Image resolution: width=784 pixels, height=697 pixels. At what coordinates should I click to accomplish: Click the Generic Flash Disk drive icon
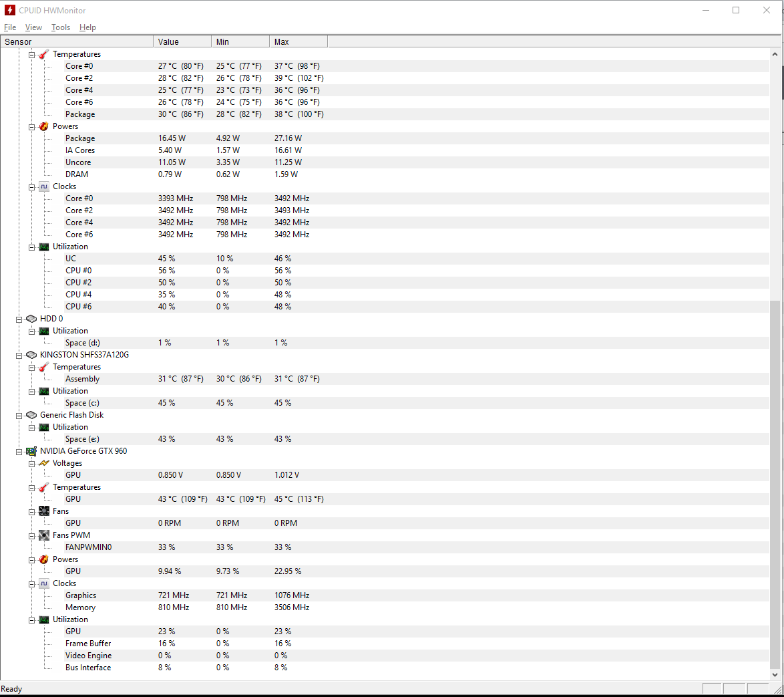(x=31, y=415)
